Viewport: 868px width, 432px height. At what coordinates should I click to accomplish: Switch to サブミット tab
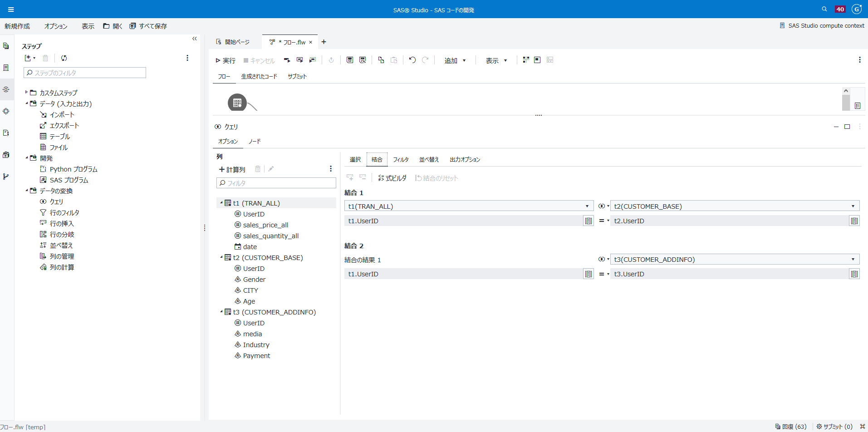[297, 76]
